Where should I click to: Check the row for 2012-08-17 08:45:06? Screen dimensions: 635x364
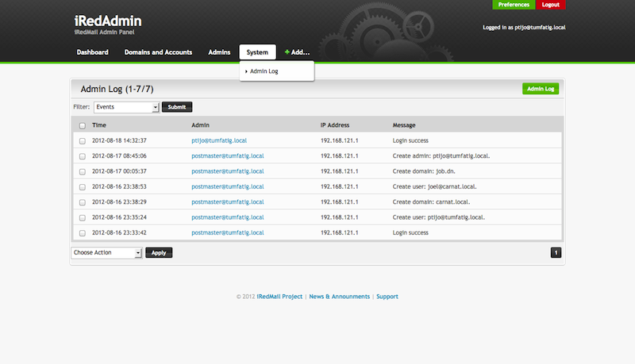pyautogui.click(x=83, y=156)
